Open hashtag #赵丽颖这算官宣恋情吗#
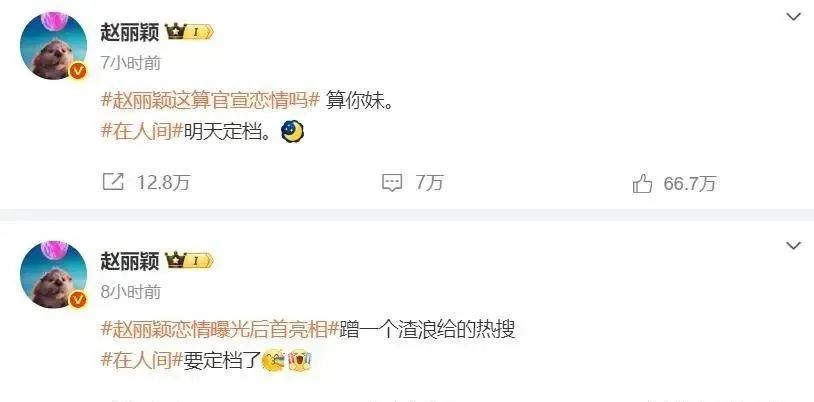814x402 pixels. click(x=210, y=101)
